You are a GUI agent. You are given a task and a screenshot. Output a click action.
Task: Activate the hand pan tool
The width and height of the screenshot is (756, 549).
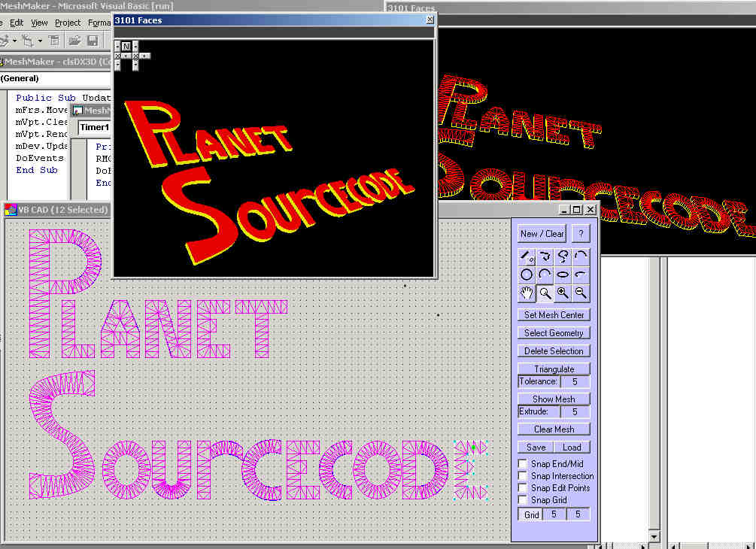coord(527,293)
